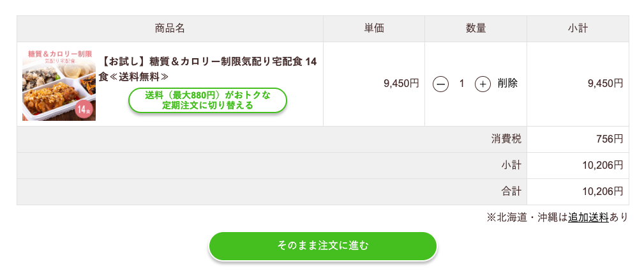The width and height of the screenshot is (644, 273).
Task: Select the 糖質&カロリー制限気配り宅配食 product name
Action: (x=208, y=69)
